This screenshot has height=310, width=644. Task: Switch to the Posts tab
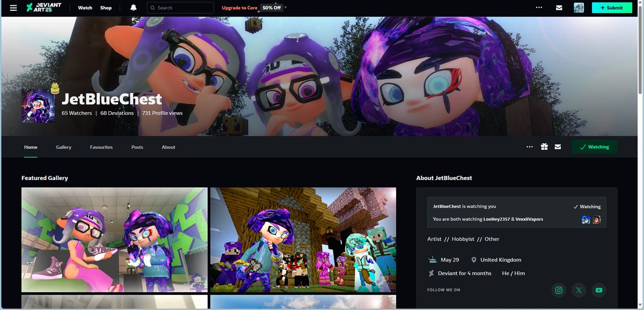(x=137, y=147)
